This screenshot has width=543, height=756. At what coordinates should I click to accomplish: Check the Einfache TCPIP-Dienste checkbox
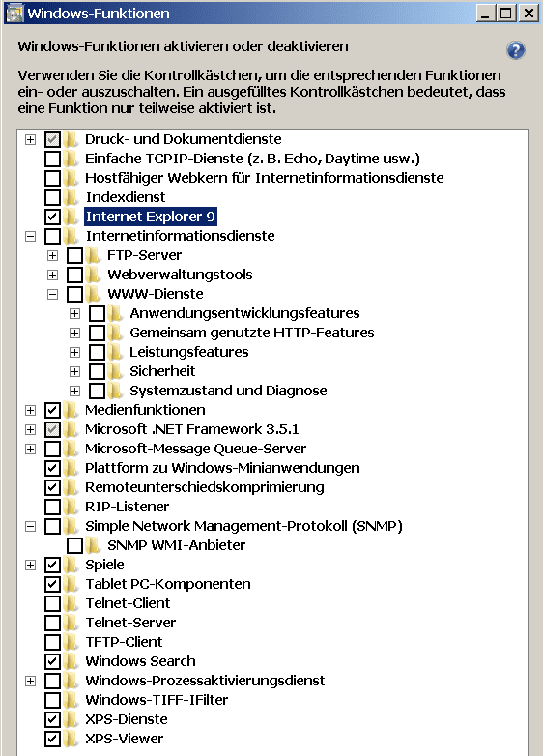tap(52, 159)
